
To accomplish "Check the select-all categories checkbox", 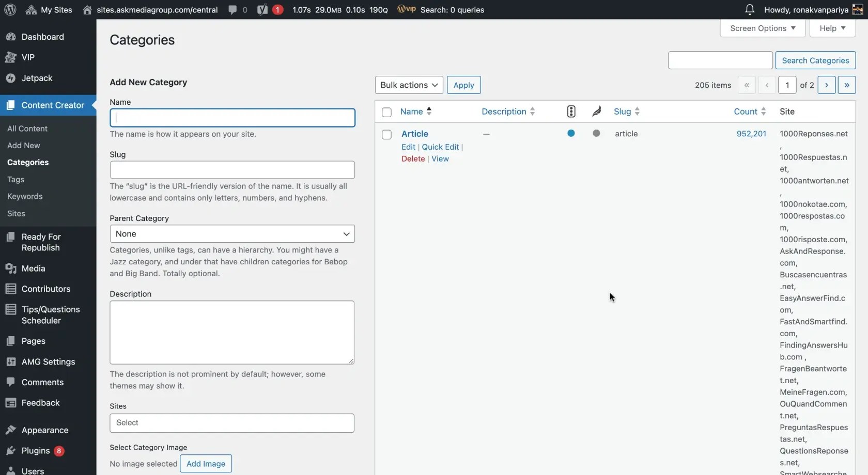I will tap(386, 112).
